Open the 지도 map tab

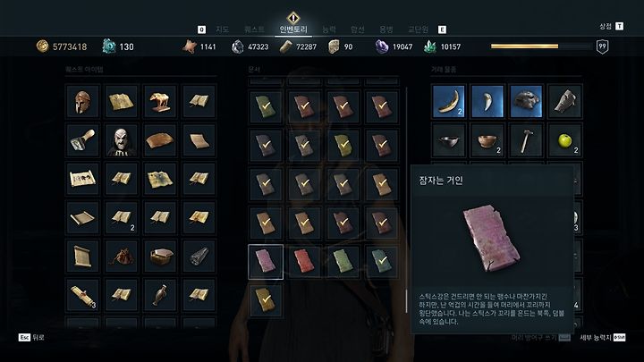[222, 29]
